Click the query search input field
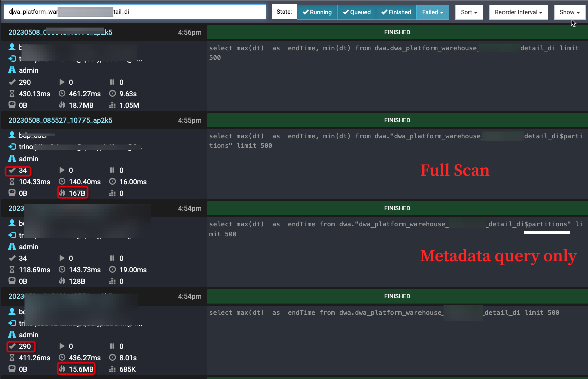The image size is (588, 379). coord(135,12)
